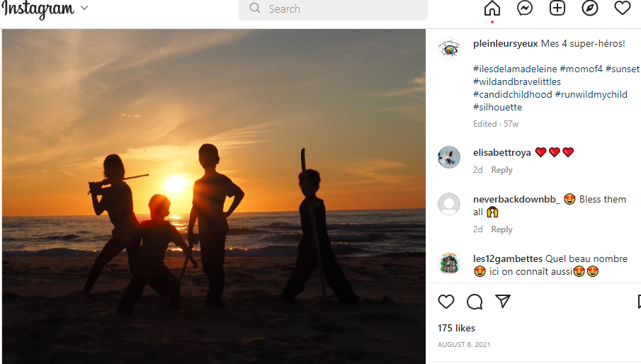Viewport: 641px width, 364px height.
Task: Share post via paper plane icon
Action: [x=503, y=301]
